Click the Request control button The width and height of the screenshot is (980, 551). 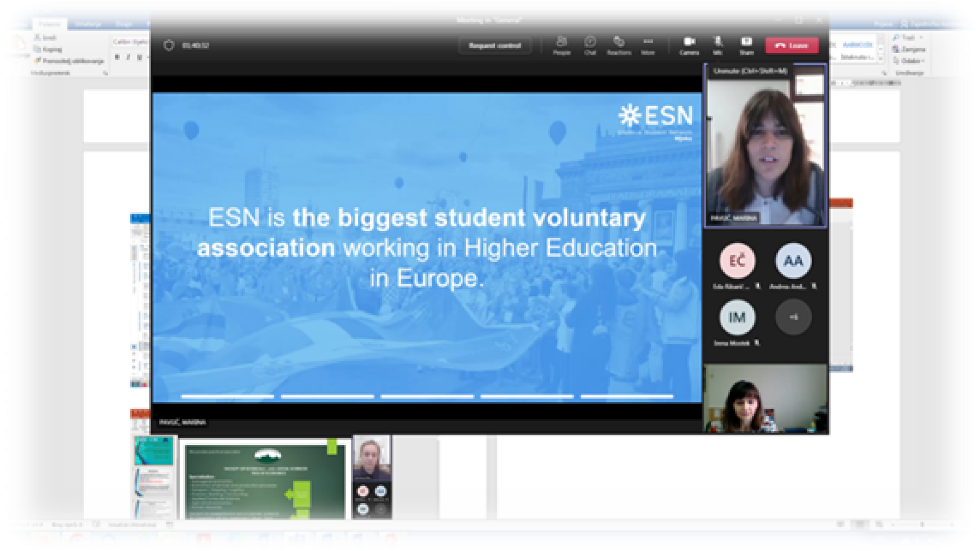point(495,45)
